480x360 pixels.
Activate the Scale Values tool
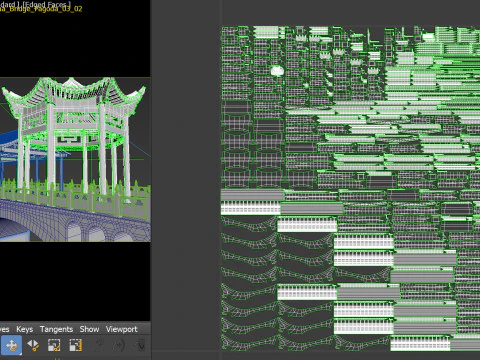[x=76, y=345]
